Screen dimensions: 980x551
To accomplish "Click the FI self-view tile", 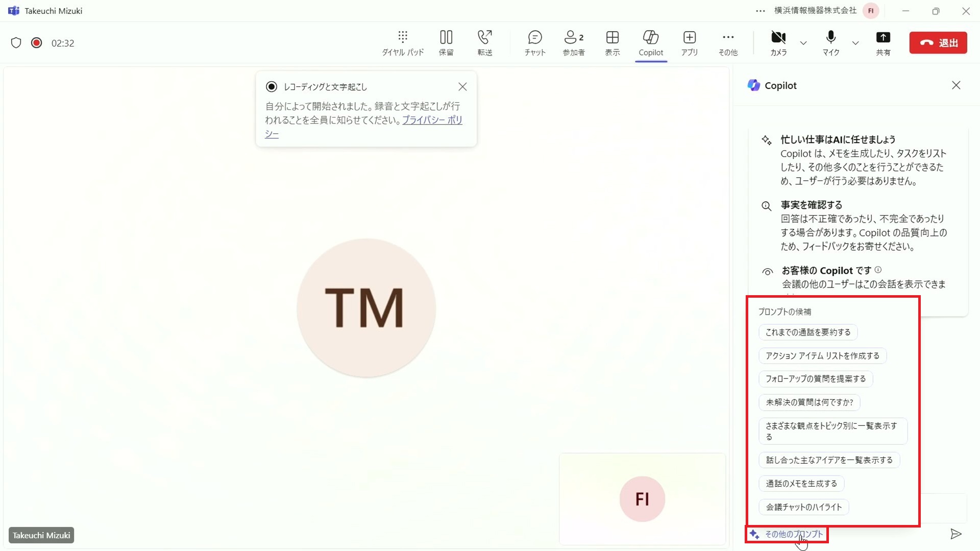I will (642, 499).
